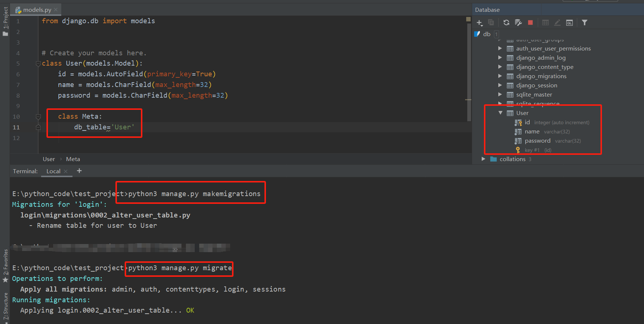Click the auth_user_user_permissions table icon
The width and height of the screenshot is (644, 324).
[510, 49]
